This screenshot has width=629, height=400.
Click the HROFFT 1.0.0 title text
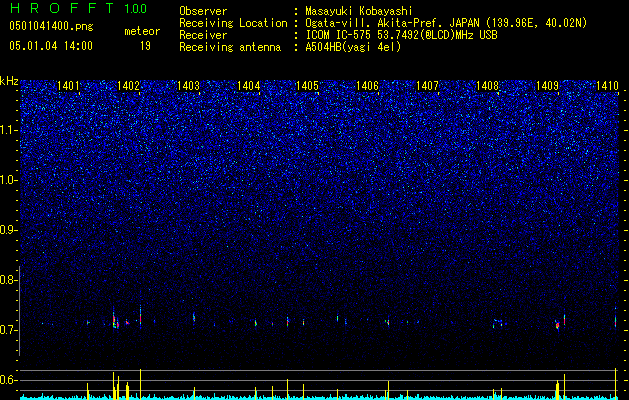click(x=78, y=8)
